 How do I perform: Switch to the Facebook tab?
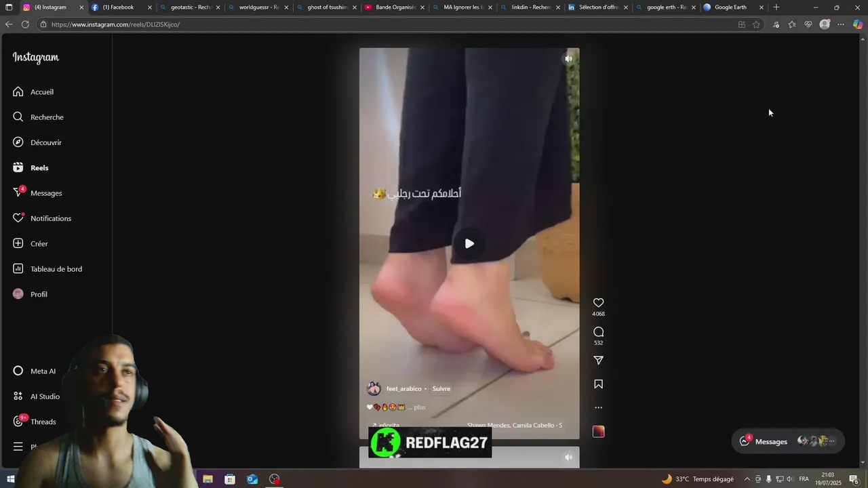[x=119, y=7]
